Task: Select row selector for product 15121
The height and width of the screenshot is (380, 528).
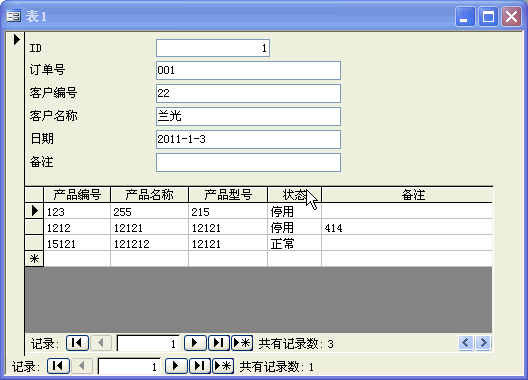Action: point(34,243)
